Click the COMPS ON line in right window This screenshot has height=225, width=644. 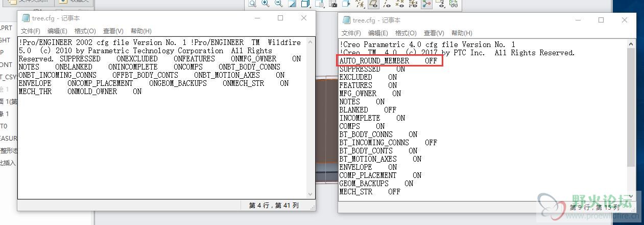click(x=362, y=126)
